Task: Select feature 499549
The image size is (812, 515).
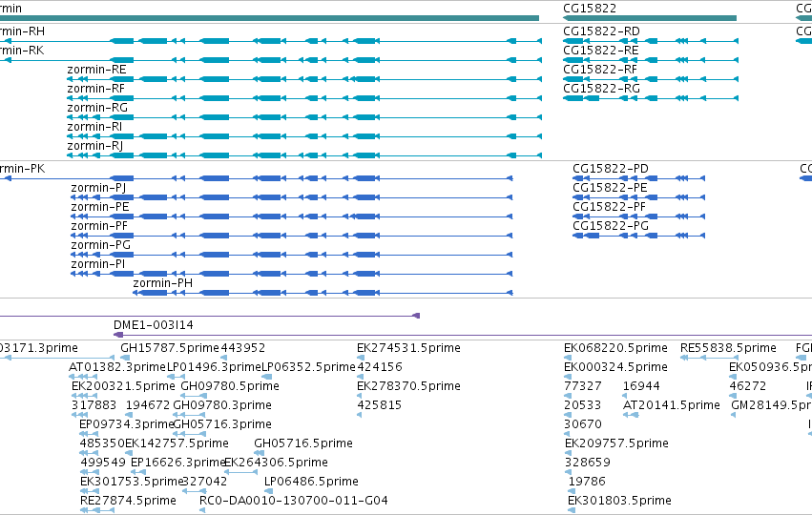Action: tap(103, 463)
